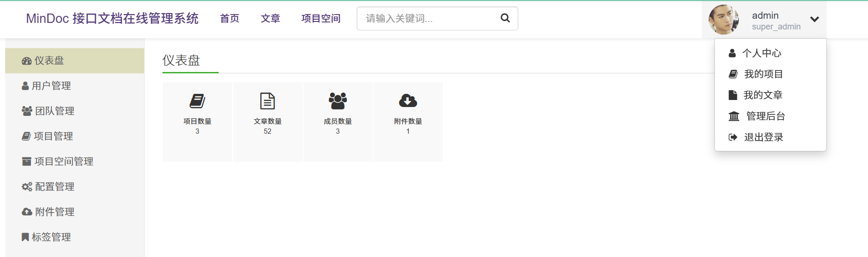The image size is (868, 257).
Task: Click the project count book icon
Action: click(x=197, y=100)
